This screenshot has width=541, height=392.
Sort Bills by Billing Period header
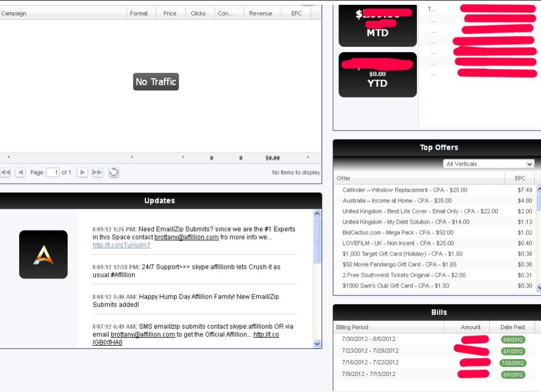(389, 327)
